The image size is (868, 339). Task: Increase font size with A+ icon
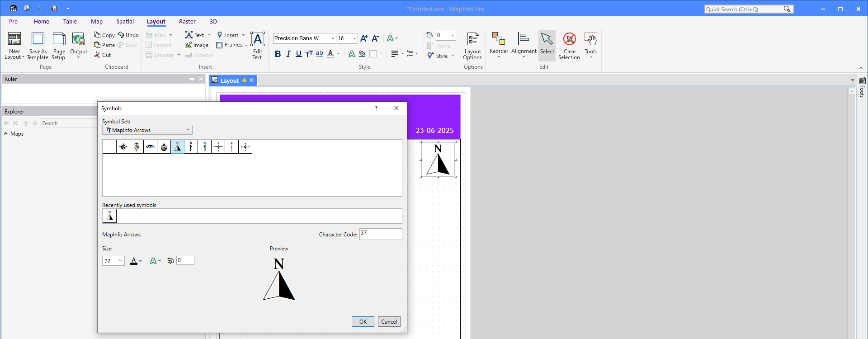[364, 38]
